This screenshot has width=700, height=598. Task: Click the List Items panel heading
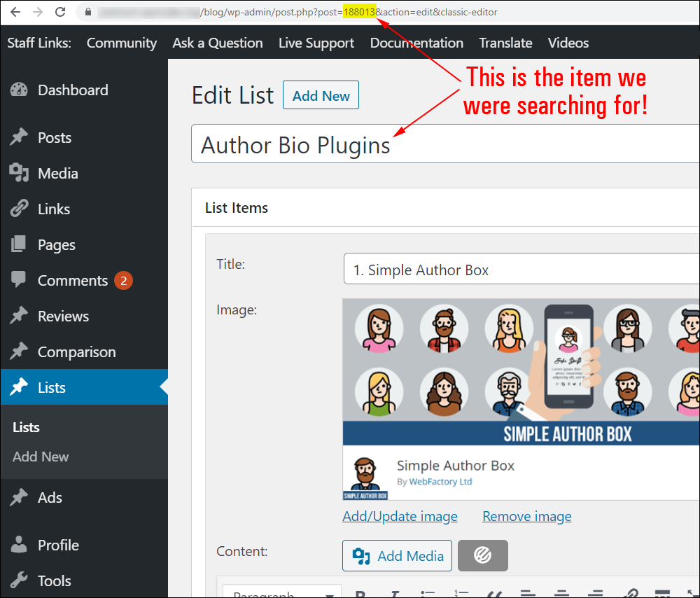[237, 208]
